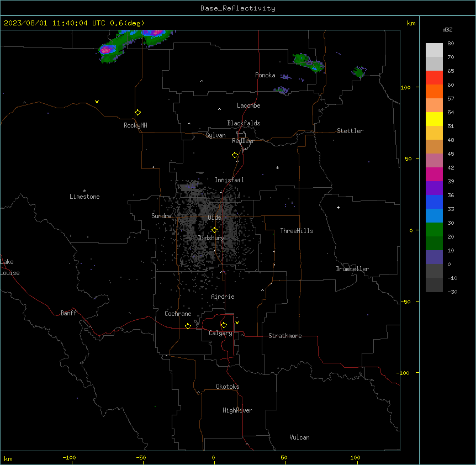The image size is (476, 465).
Task: Click the RedDeer city label
Action: [243, 141]
